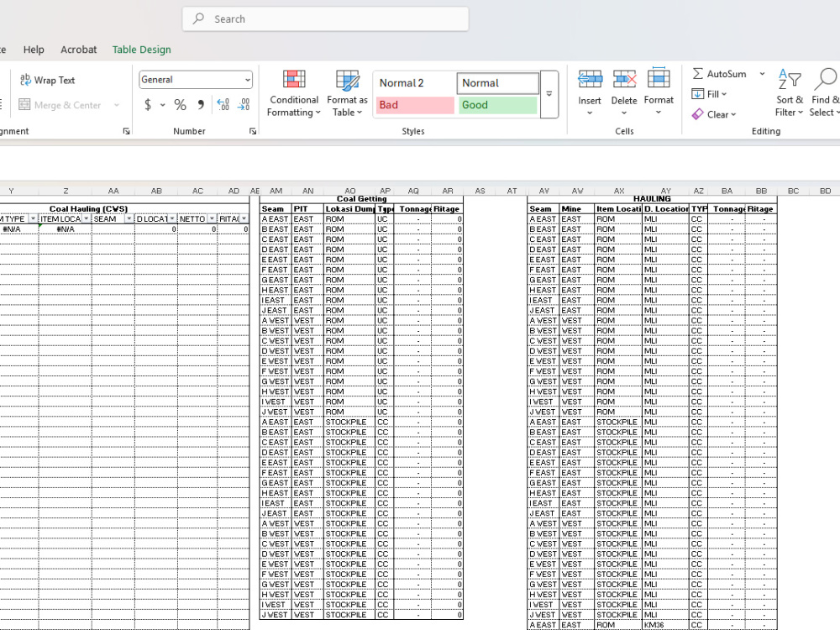Select KM36 cell in HAULING table
Image resolution: width=840 pixels, height=630 pixels.
[x=665, y=625]
